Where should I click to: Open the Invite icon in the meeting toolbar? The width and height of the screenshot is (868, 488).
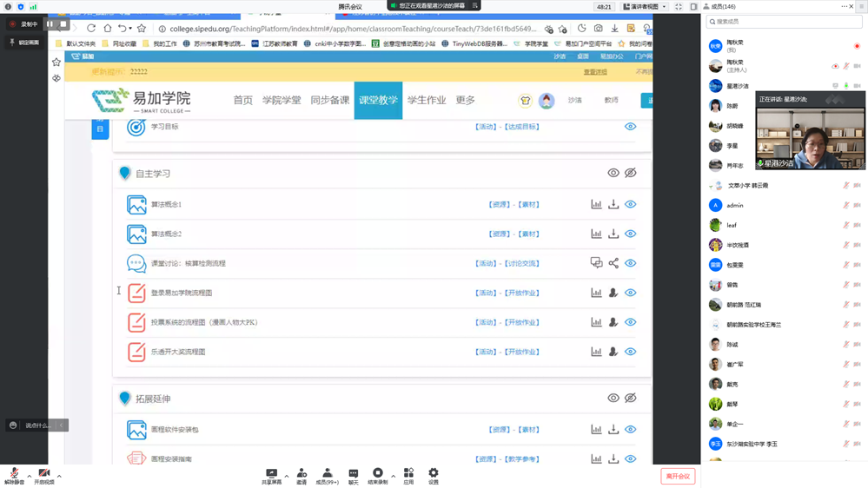point(301,475)
